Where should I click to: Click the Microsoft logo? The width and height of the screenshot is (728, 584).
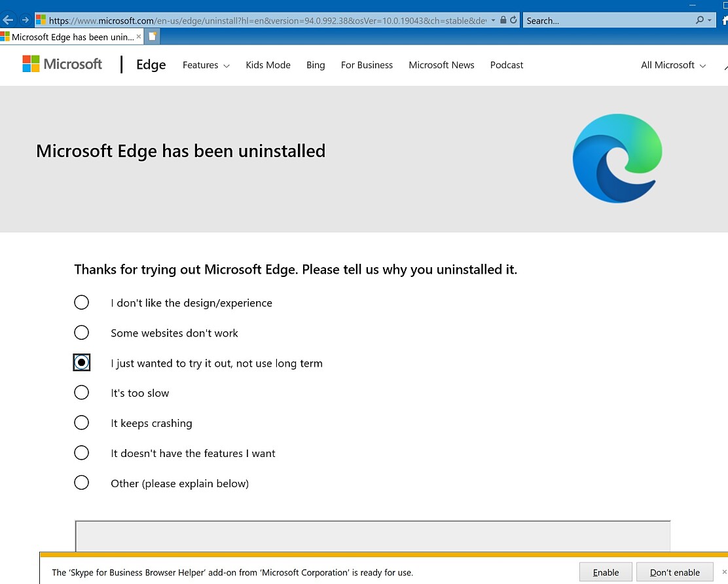point(62,64)
